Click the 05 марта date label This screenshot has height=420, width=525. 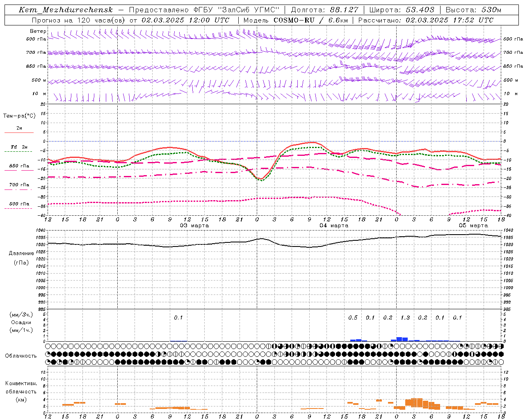point(473,226)
